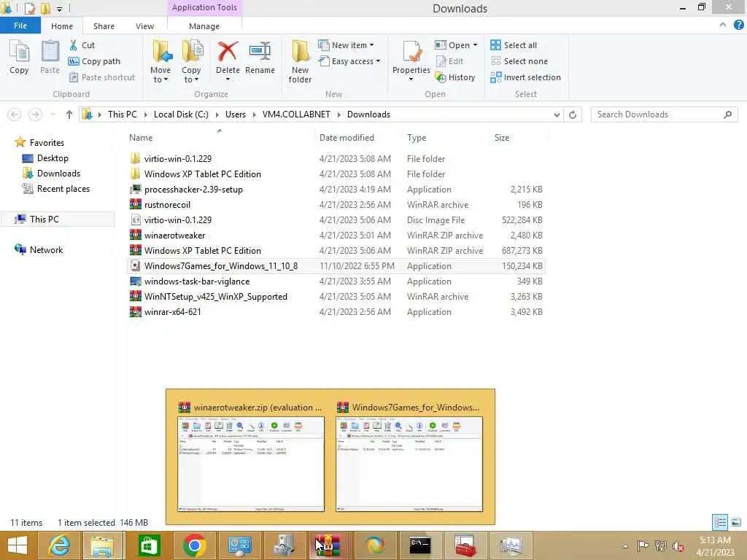
Task: Open Command Prompt from taskbar
Action: coord(420,545)
